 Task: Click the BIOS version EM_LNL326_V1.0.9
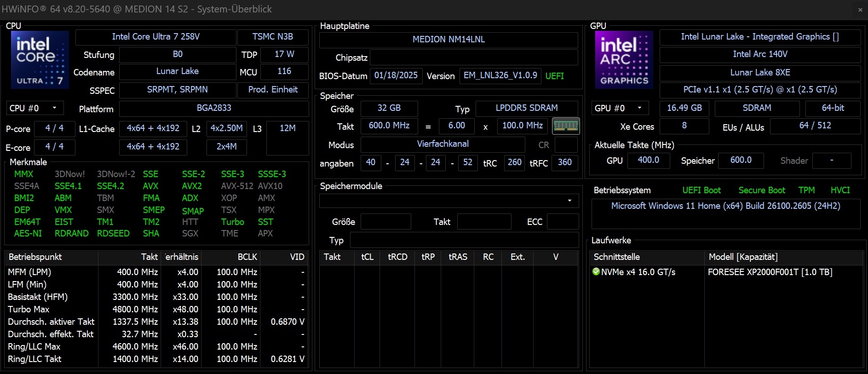point(500,75)
